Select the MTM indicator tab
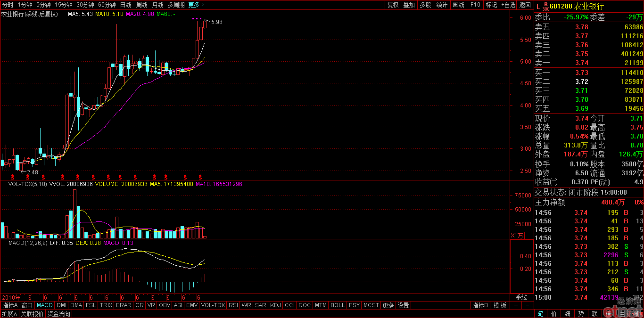Image resolution: width=644 pixels, height=318 pixels. tap(321, 305)
